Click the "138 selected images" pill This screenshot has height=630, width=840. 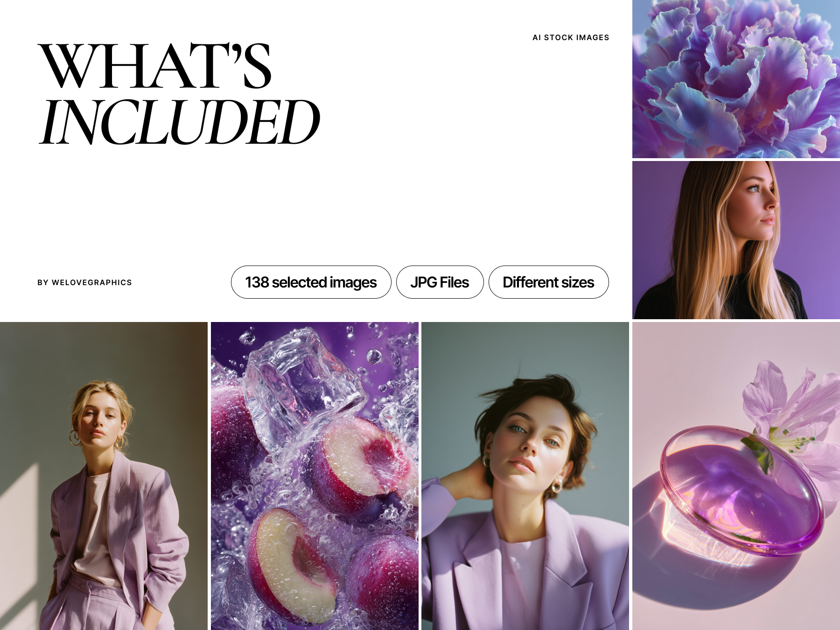[311, 282]
